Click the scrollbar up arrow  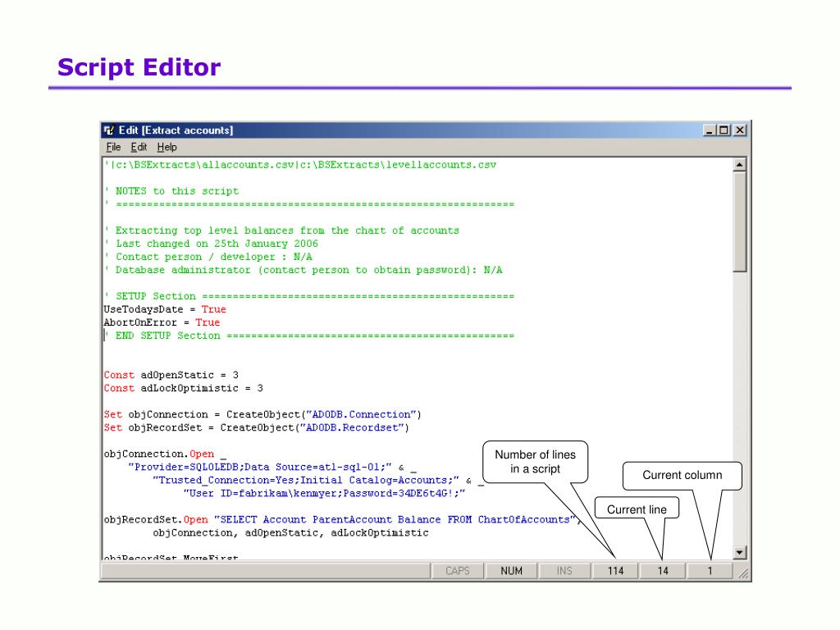740,165
